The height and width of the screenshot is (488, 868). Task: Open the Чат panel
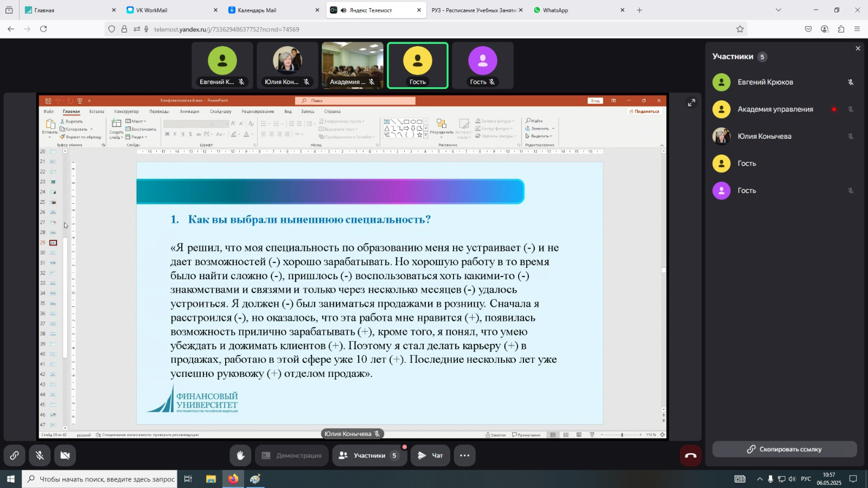(x=430, y=455)
